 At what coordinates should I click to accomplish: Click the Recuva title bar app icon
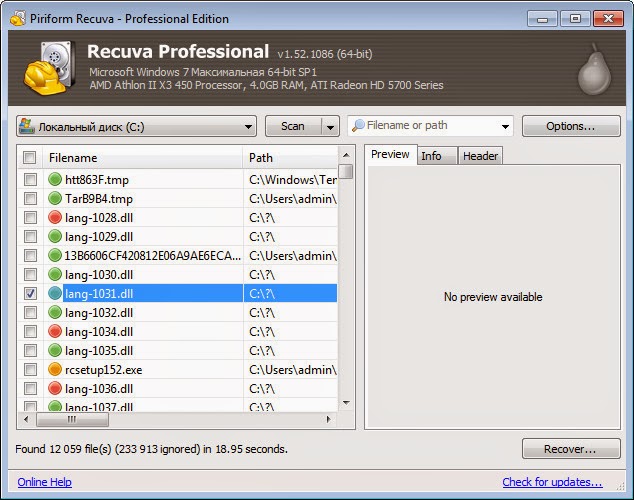[18, 18]
